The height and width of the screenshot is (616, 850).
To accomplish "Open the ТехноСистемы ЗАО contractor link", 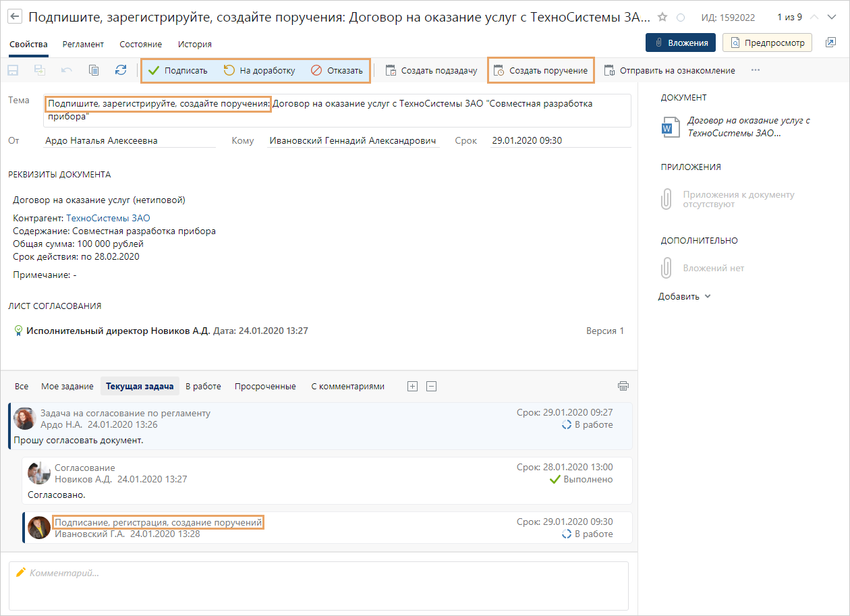I will tap(108, 218).
